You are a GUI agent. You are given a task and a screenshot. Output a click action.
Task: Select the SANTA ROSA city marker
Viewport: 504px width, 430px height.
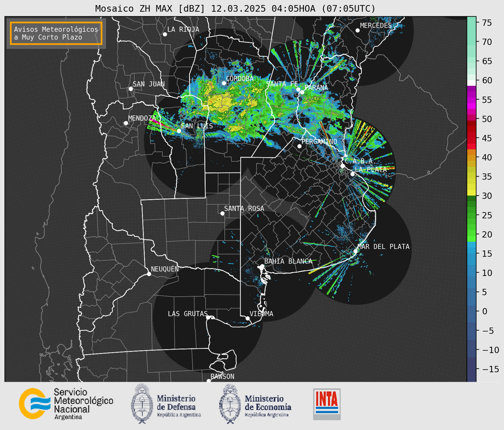click(222, 214)
